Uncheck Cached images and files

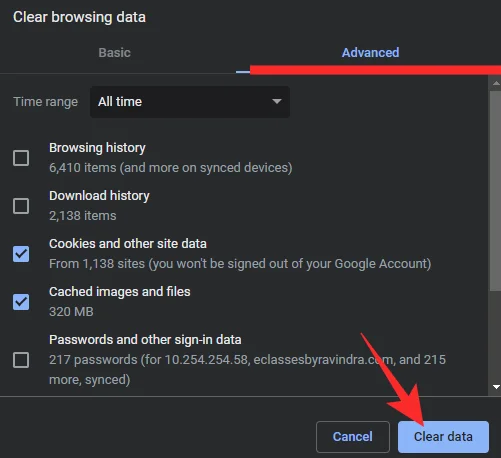click(21, 302)
